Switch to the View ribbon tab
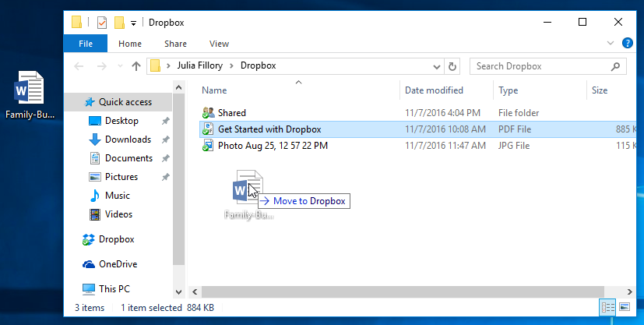 pyautogui.click(x=219, y=44)
